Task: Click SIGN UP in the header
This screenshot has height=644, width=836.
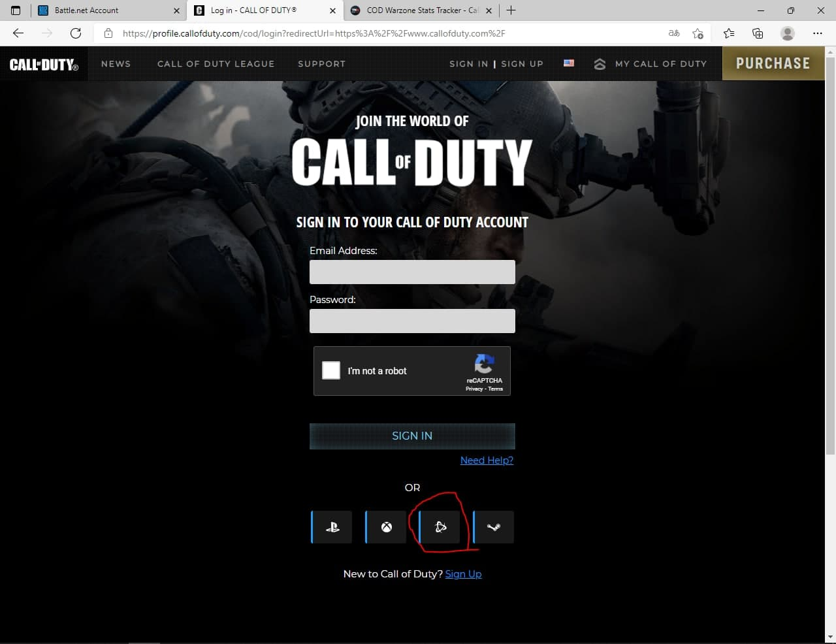Action: coord(522,64)
